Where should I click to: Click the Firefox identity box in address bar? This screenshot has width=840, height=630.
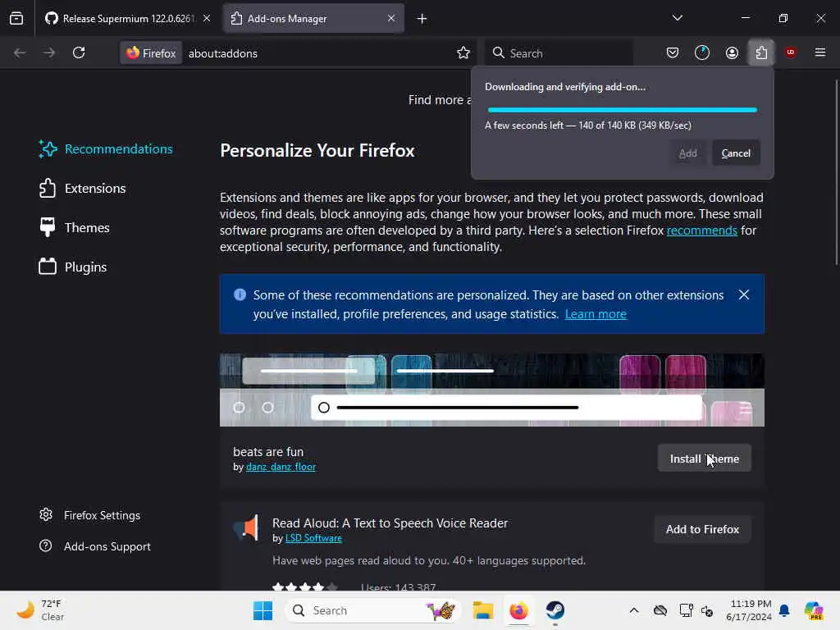[151, 53]
